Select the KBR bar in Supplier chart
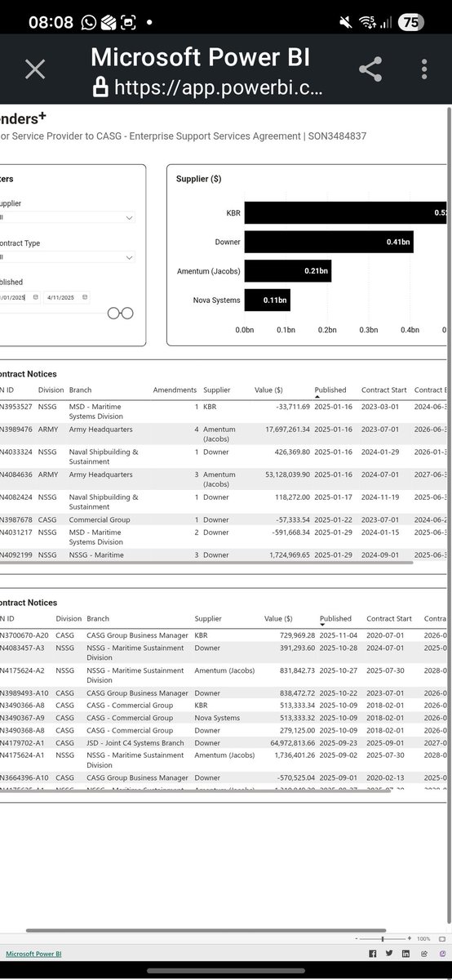 point(347,212)
